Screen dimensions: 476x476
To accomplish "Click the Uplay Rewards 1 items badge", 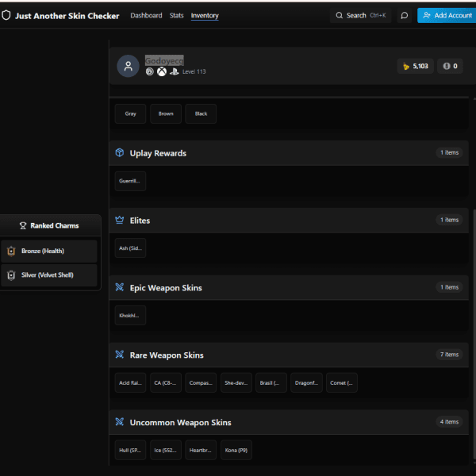I will click(x=449, y=152).
